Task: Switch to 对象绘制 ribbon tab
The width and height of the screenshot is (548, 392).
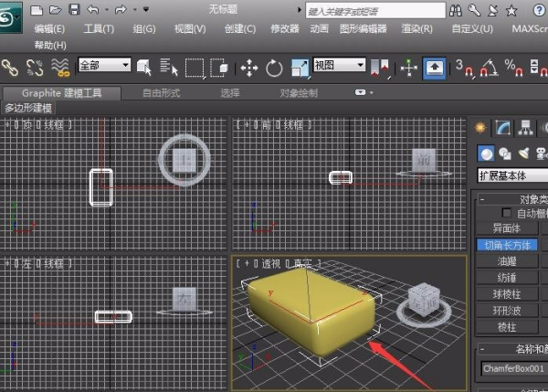Action: coord(299,93)
